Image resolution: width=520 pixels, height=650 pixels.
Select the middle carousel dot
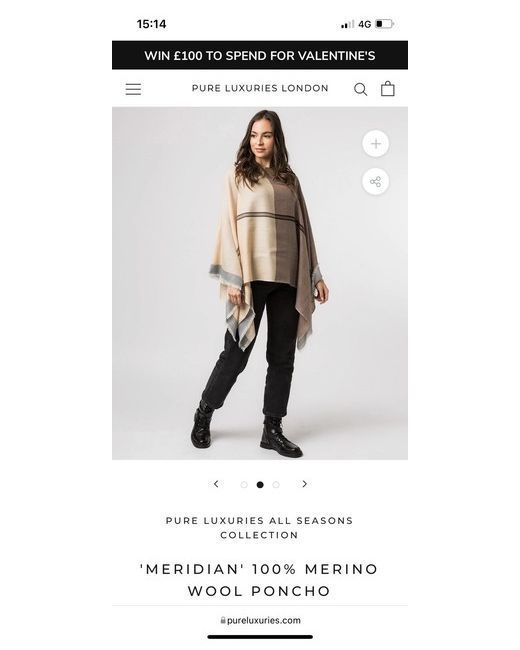point(260,485)
